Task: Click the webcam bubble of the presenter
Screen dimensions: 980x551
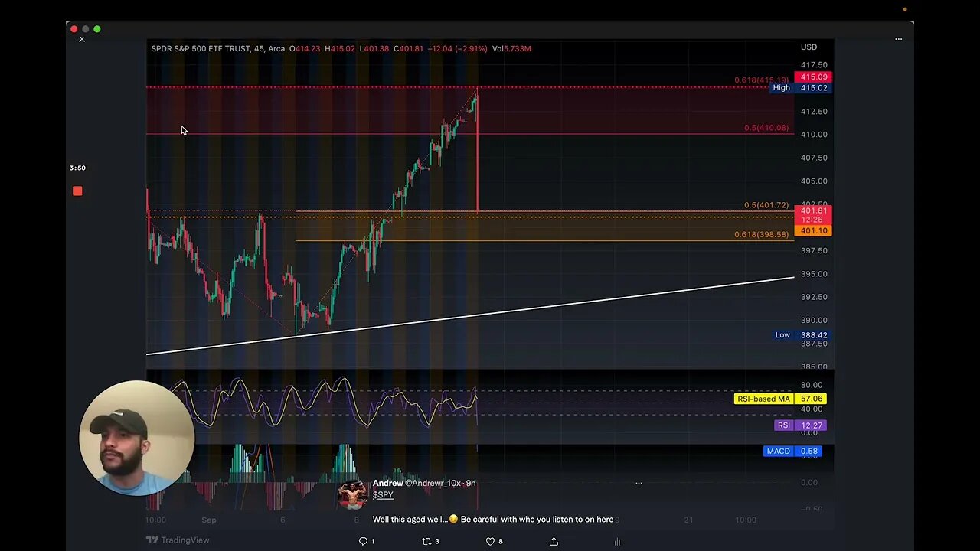Action: pyautogui.click(x=137, y=438)
